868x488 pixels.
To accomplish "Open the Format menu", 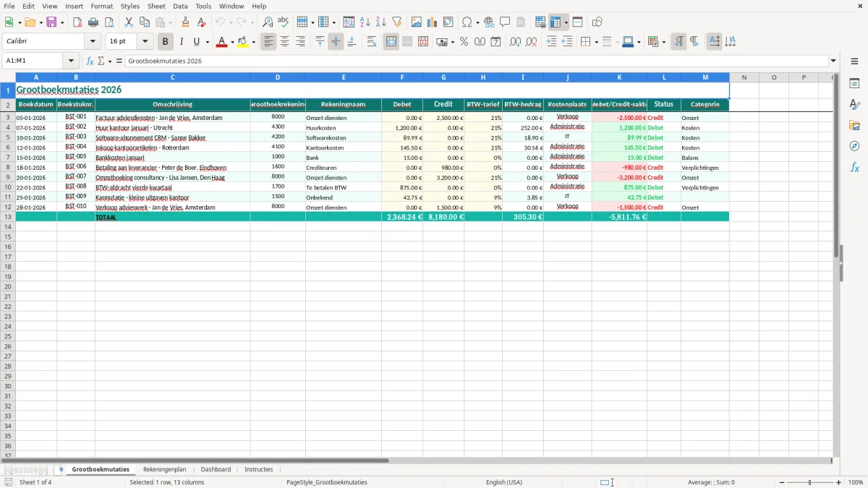I will pos(101,6).
